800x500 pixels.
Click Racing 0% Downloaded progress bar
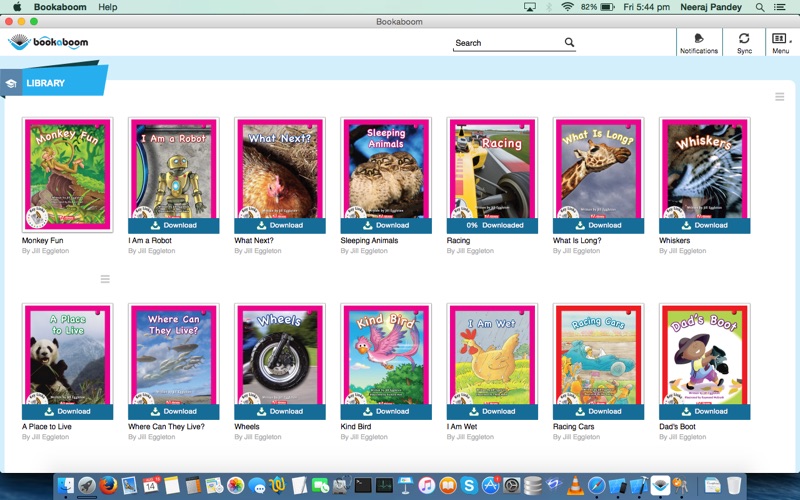[x=492, y=225]
